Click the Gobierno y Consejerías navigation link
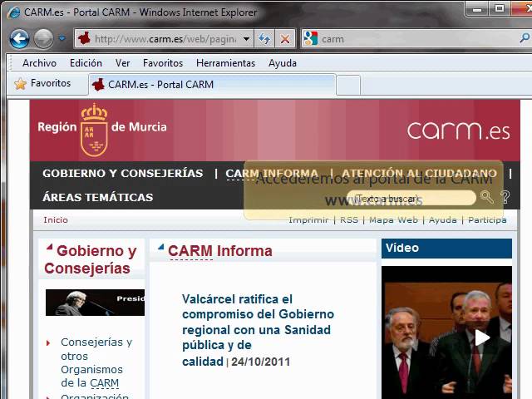This screenshot has height=399, width=532. click(x=122, y=174)
